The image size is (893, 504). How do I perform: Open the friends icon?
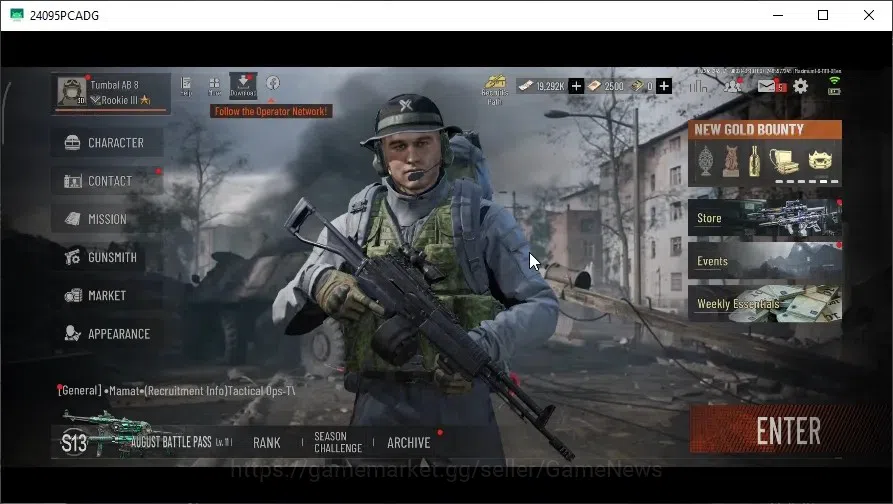click(733, 86)
